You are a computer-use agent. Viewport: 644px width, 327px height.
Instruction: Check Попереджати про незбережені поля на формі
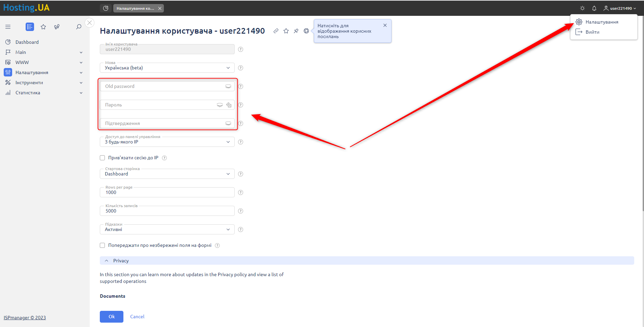click(103, 246)
